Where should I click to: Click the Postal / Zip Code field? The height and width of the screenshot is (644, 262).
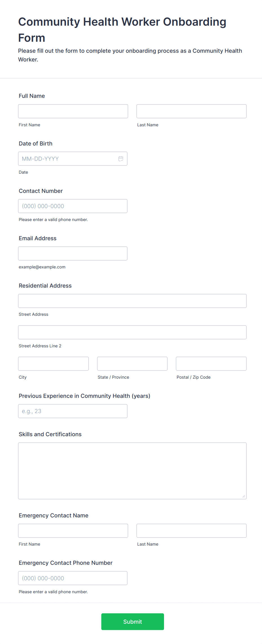click(x=211, y=364)
